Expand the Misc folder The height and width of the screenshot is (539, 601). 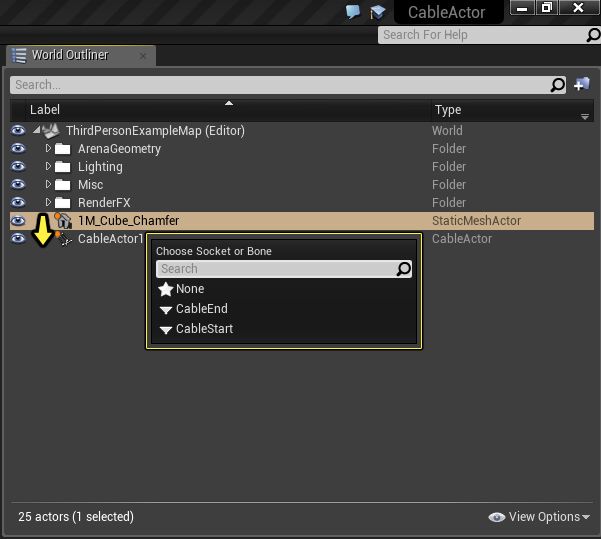pos(48,185)
